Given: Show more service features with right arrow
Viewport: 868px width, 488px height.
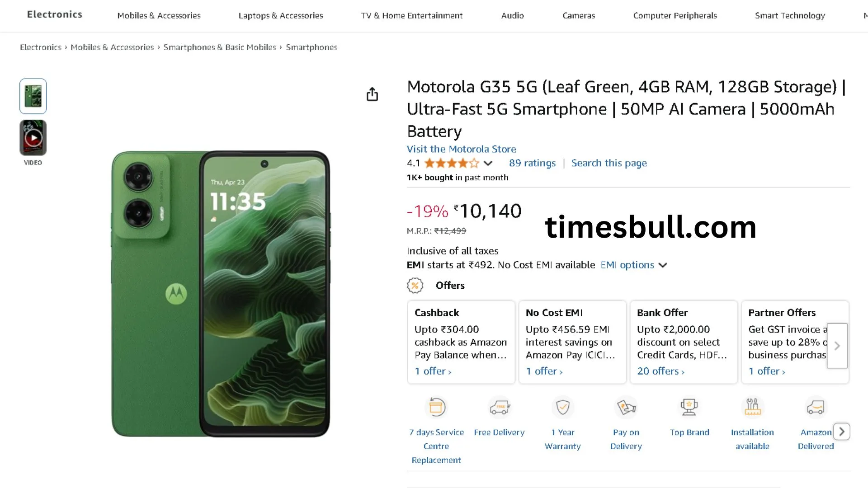Looking at the screenshot, I should (x=841, y=432).
